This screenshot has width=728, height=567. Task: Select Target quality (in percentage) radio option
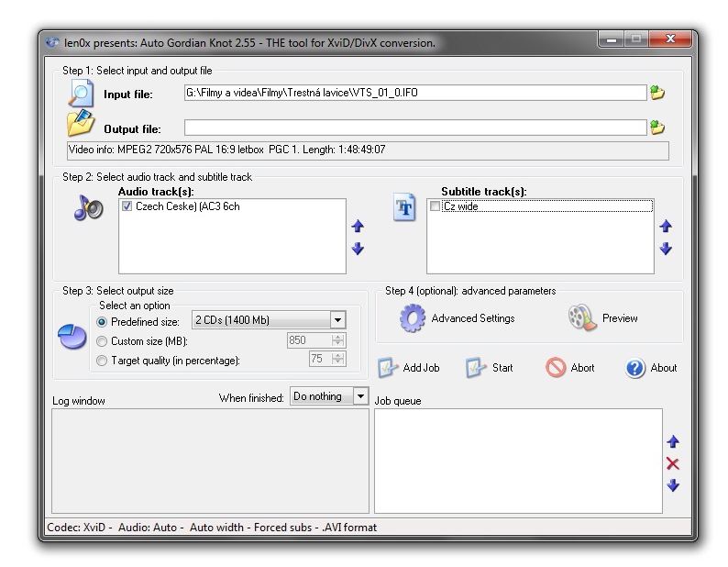coord(102,361)
